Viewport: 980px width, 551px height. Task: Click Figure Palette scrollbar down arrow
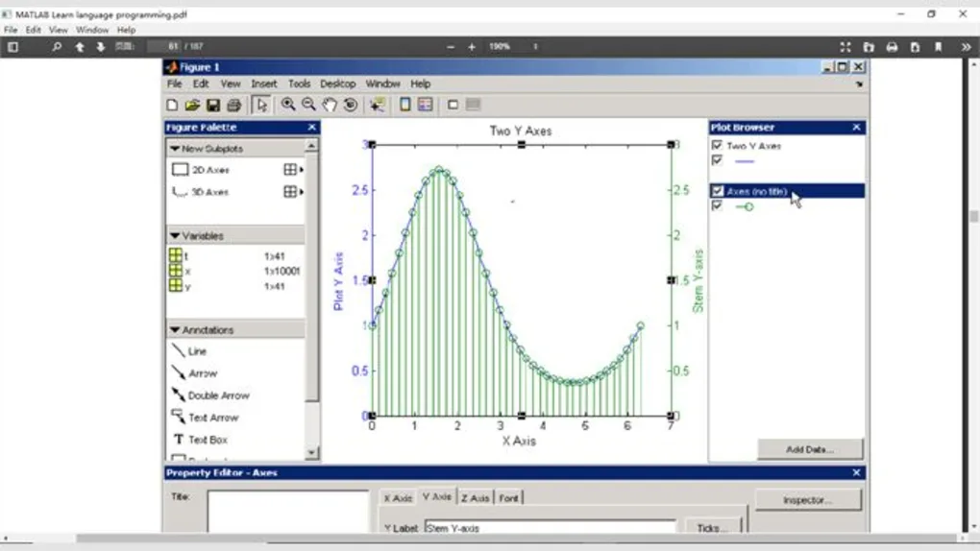coord(311,453)
